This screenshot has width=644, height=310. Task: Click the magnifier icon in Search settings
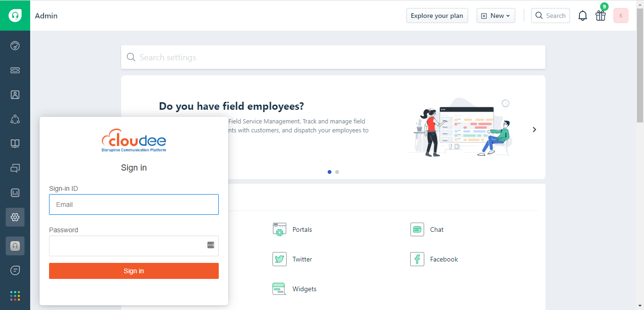(x=131, y=57)
